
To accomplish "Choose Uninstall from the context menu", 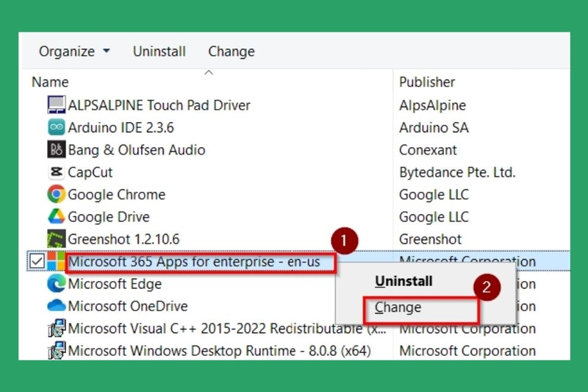I will [x=404, y=281].
